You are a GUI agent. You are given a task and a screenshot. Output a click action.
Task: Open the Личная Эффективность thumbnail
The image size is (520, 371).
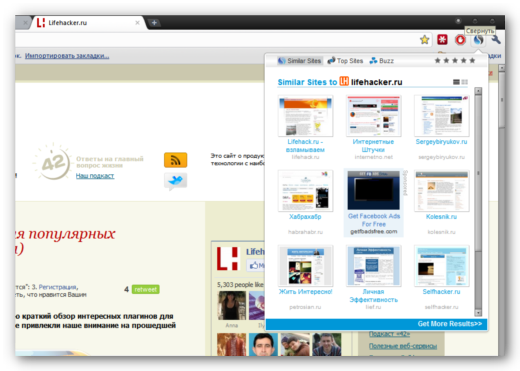point(373,266)
